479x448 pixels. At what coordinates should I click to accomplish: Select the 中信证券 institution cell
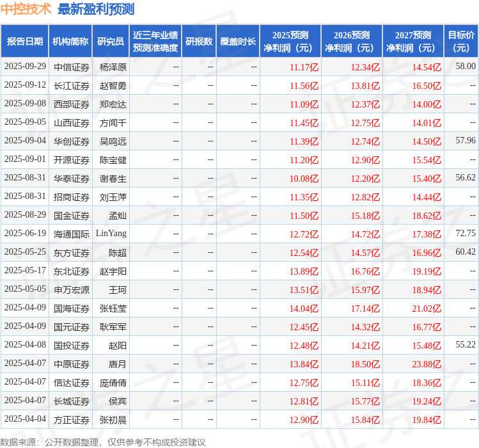point(71,67)
